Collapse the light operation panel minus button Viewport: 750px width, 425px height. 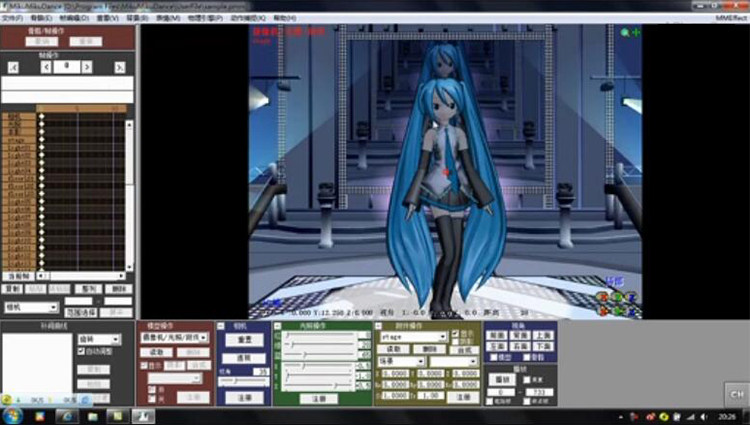pyautogui.click(x=277, y=326)
